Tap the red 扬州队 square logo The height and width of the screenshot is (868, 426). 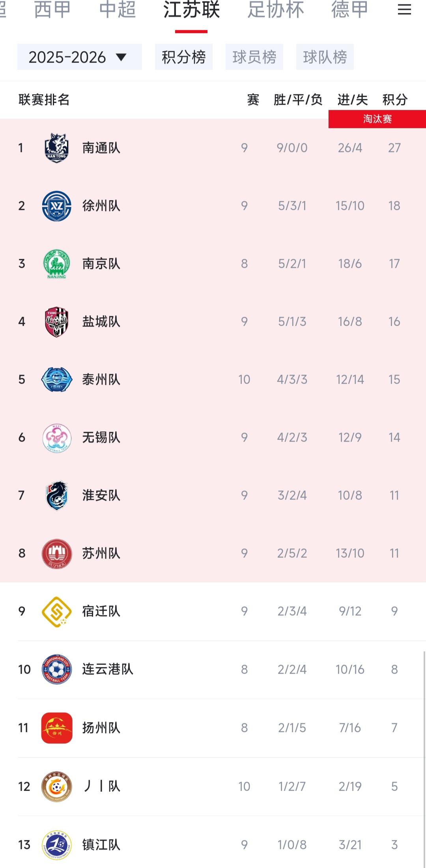click(57, 728)
